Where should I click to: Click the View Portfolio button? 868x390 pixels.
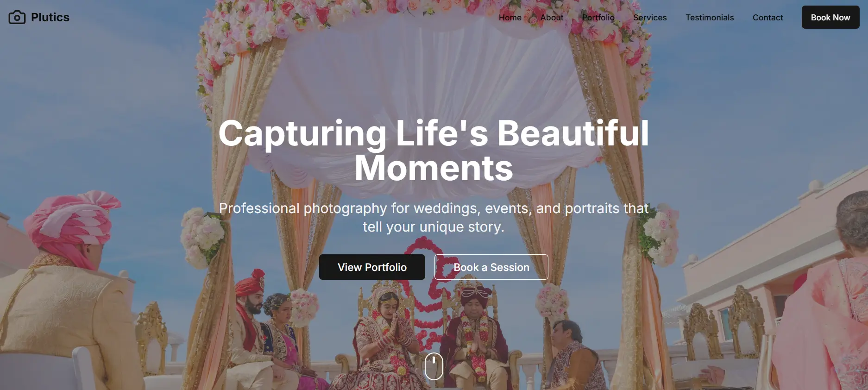click(x=372, y=267)
